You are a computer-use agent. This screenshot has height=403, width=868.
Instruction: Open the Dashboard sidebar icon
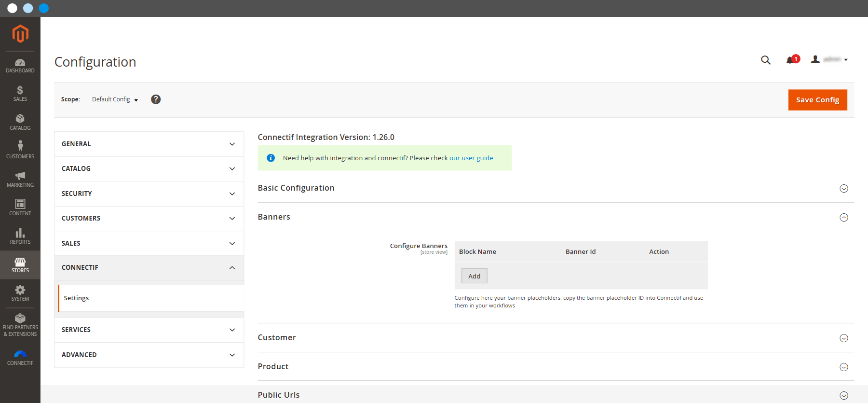click(x=20, y=66)
